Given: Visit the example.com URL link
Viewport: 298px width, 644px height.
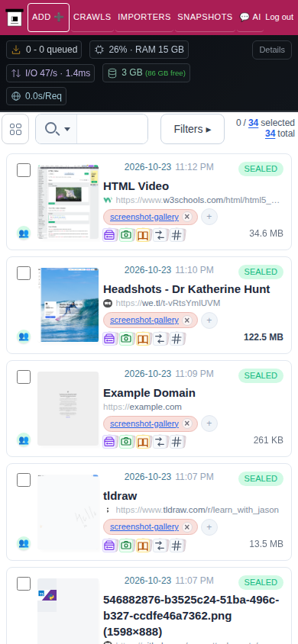Looking at the screenshot, I should click(x=142, y=407).
